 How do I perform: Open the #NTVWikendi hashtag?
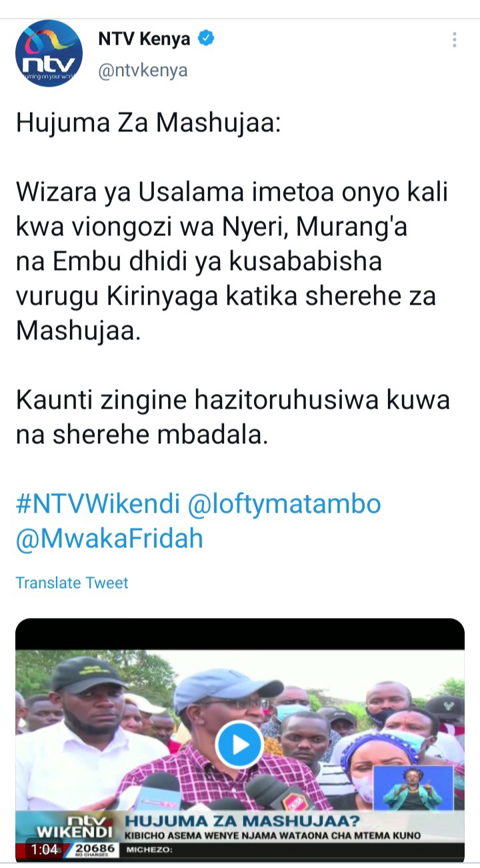pyautogui.click(x=97, y=503)
